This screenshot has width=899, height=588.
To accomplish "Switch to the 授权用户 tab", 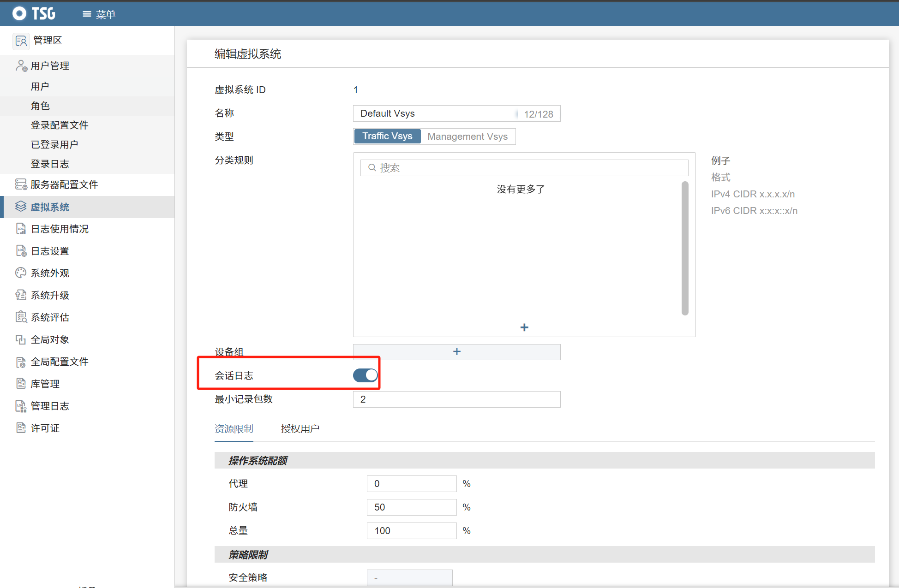I will point(300,429).
